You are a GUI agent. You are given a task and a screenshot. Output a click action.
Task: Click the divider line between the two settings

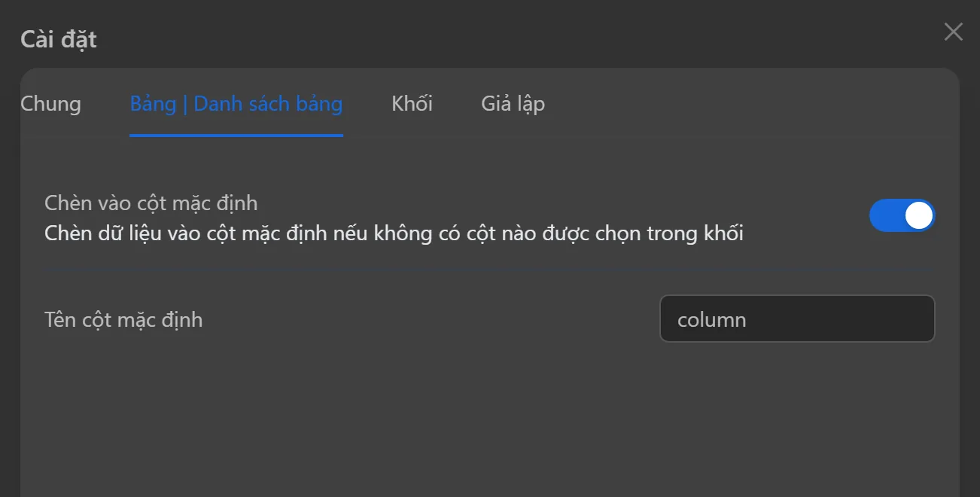pyautogui.click(x=489, y=269)
